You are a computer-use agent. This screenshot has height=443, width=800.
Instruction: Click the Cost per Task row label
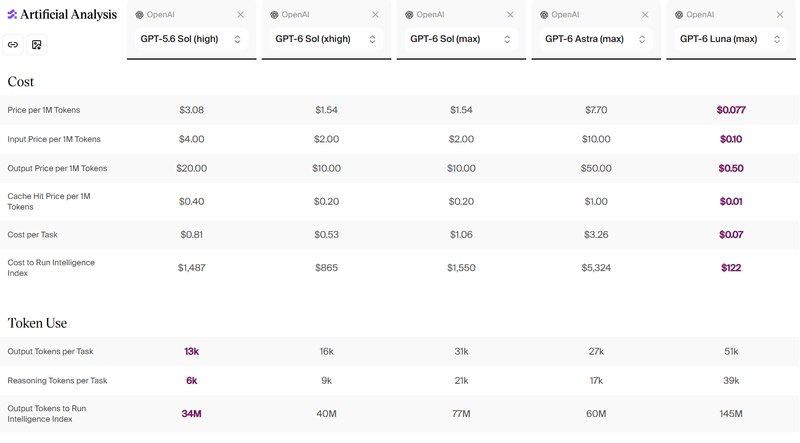(x=33, y=235)
